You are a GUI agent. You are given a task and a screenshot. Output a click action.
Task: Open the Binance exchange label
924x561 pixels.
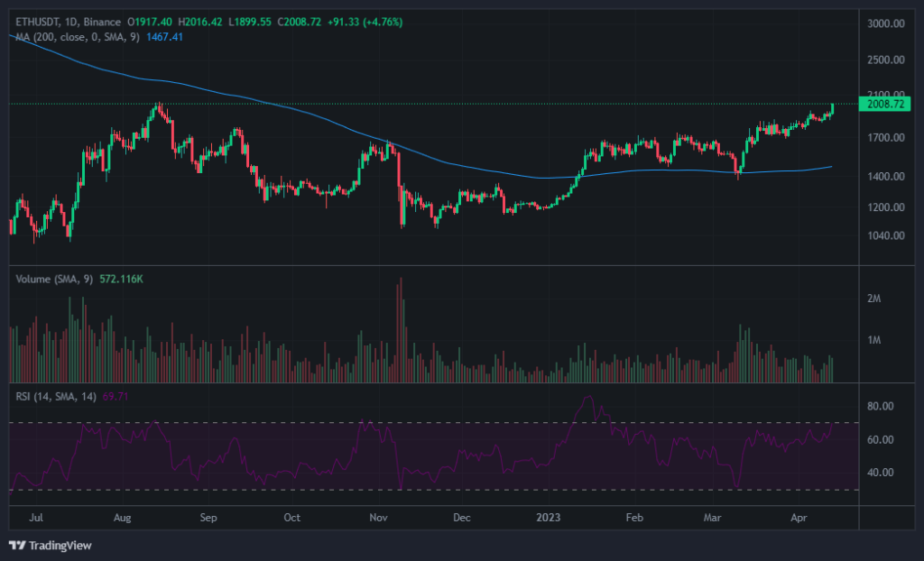tap(101, 20)
